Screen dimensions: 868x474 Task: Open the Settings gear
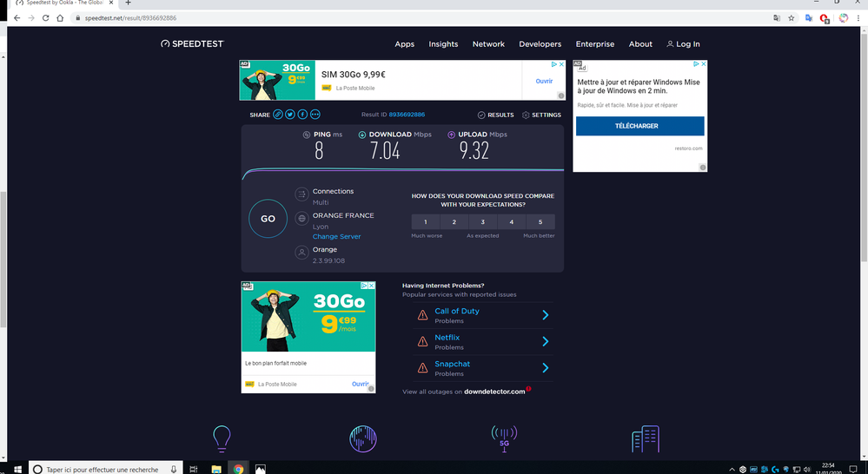coord(526,115)
